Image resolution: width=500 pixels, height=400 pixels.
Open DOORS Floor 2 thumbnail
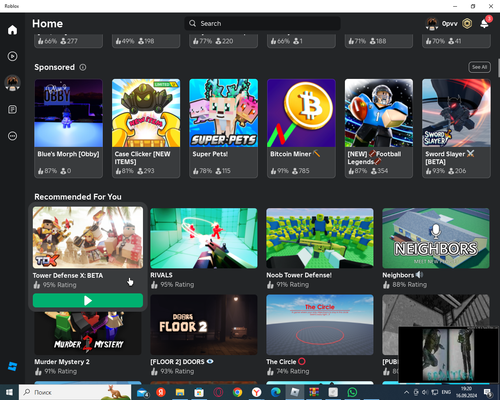pos(204,325)
